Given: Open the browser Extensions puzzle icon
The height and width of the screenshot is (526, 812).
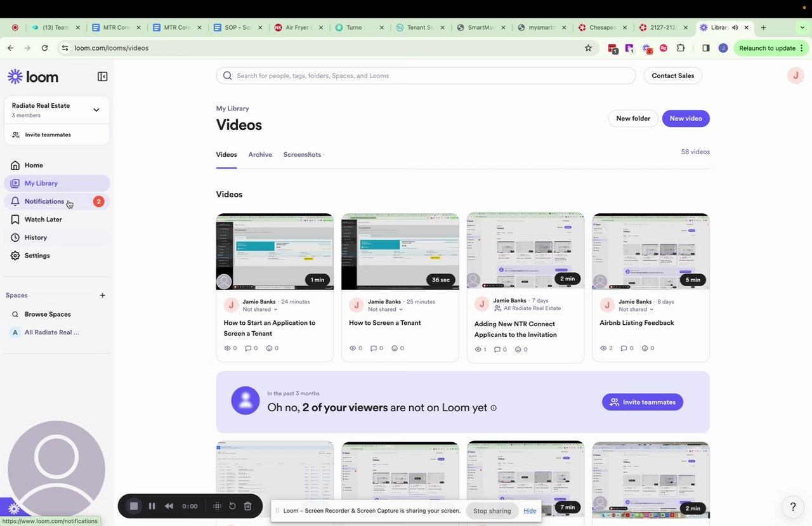Looking at the screenshot, I should [681, 48].
